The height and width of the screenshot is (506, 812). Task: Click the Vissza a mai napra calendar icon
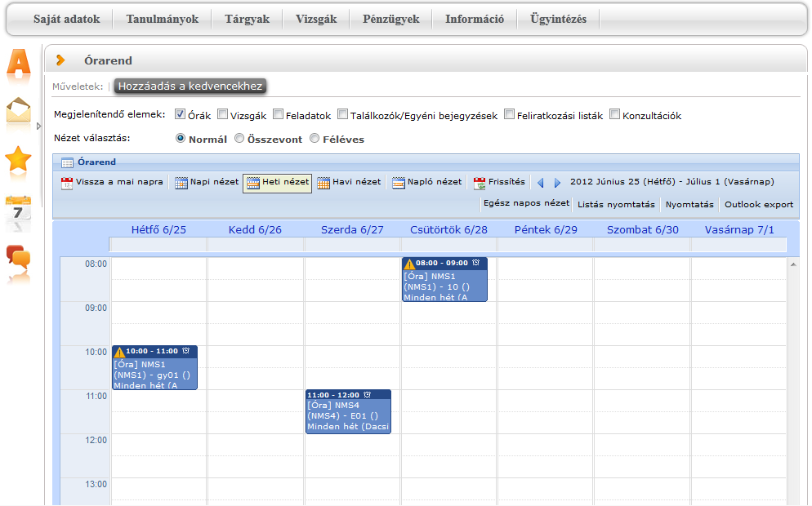click(67, 183)
